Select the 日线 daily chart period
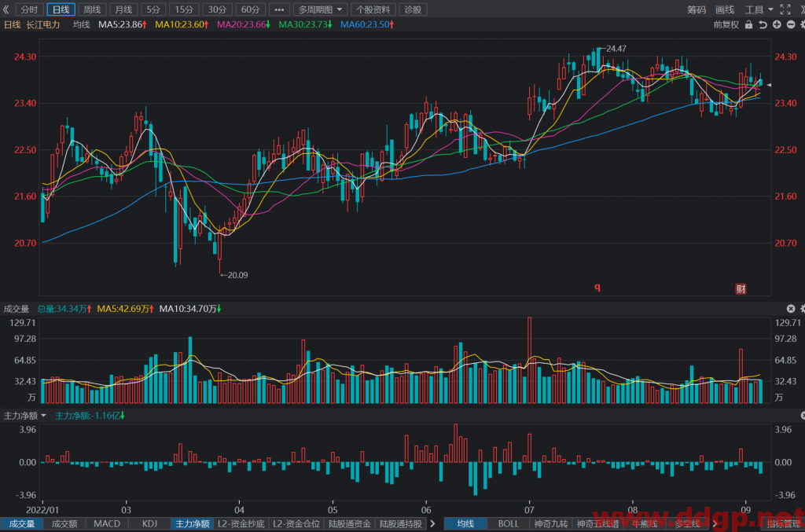This screenshot has height=532, width=805. [x=61, y=9]
